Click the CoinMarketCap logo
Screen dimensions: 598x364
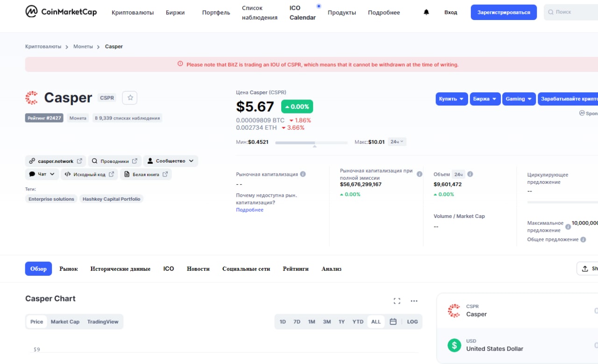point(61,12)
